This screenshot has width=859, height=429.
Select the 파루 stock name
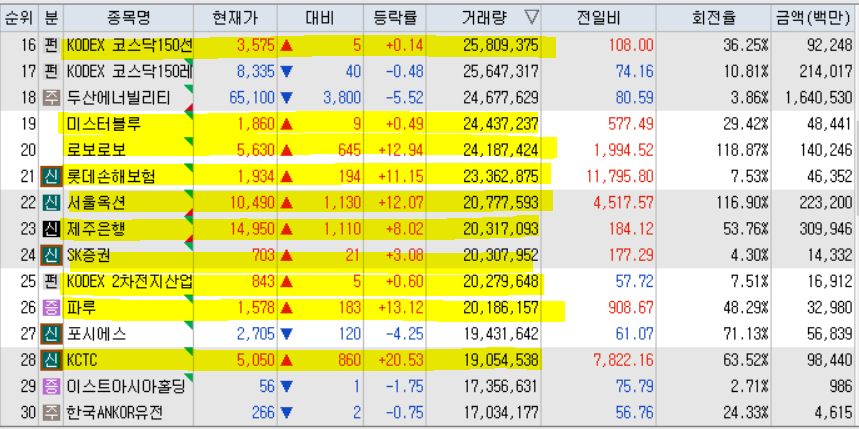pos(82,308)
